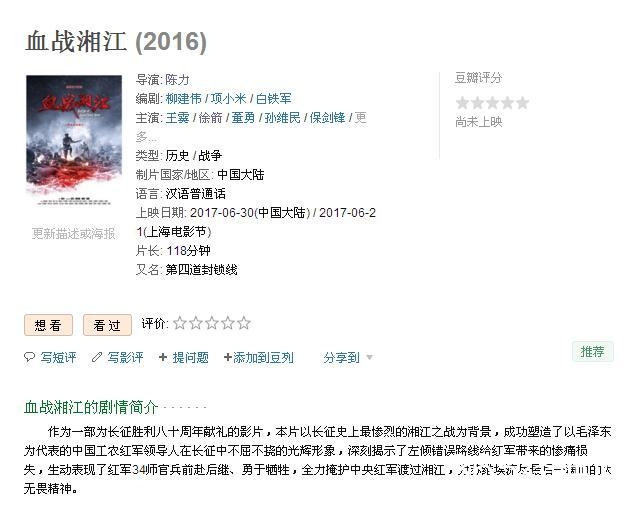Mark the film as 看过
The image size is (634, 508).
coord(107,325)
